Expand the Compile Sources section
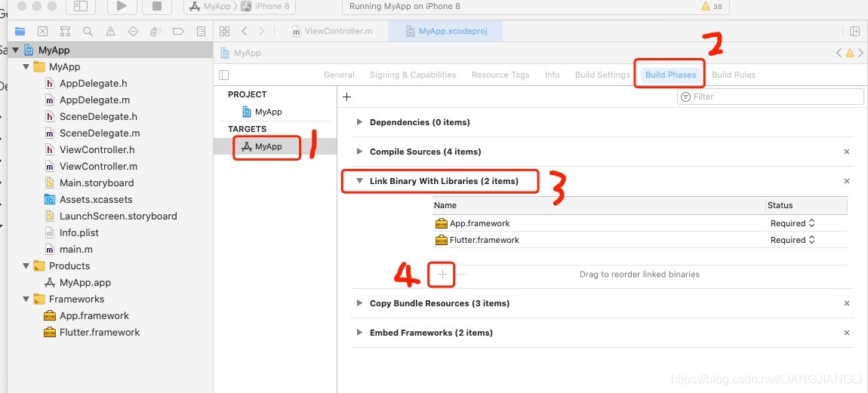This screenshot has width=868, height=393. (359, 151)
